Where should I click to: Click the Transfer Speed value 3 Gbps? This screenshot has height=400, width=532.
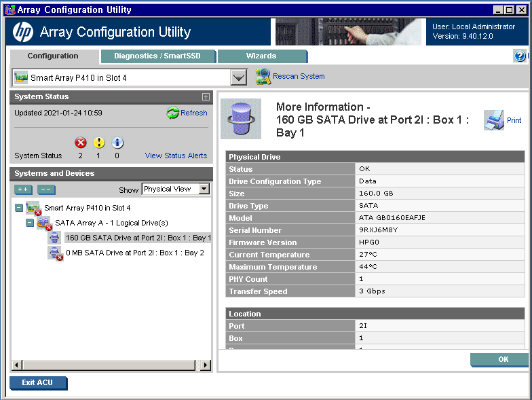click(x=372, y=291)
